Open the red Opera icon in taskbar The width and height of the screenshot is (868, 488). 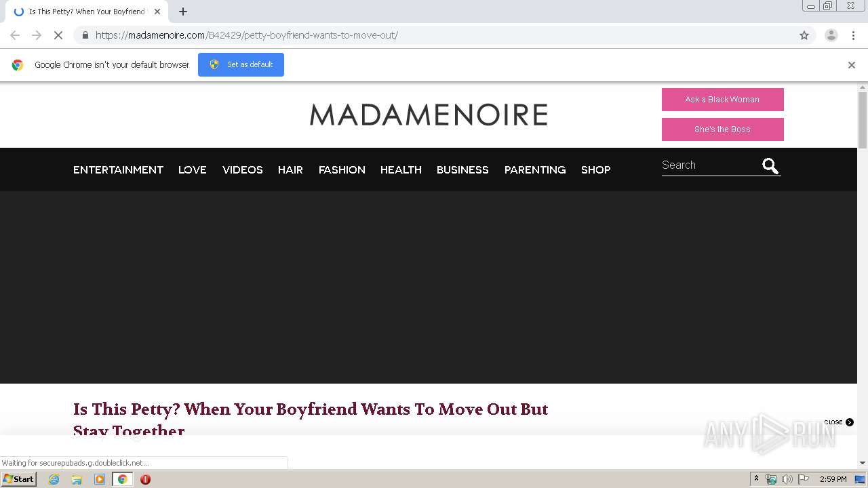click(x=145, y=479)
